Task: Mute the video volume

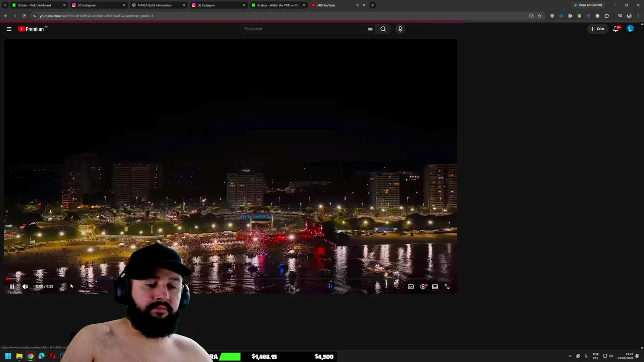Action: coord(25,287)
